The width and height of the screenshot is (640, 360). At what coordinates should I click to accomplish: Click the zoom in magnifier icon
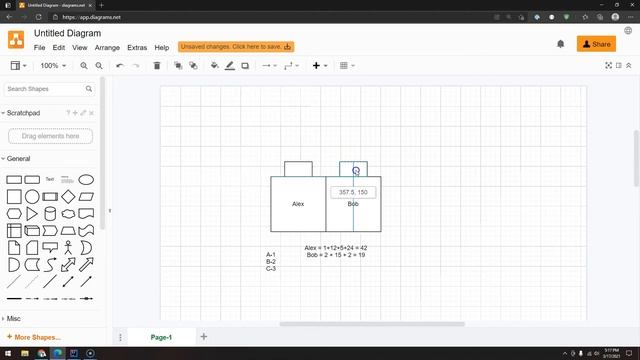point(84,66)
